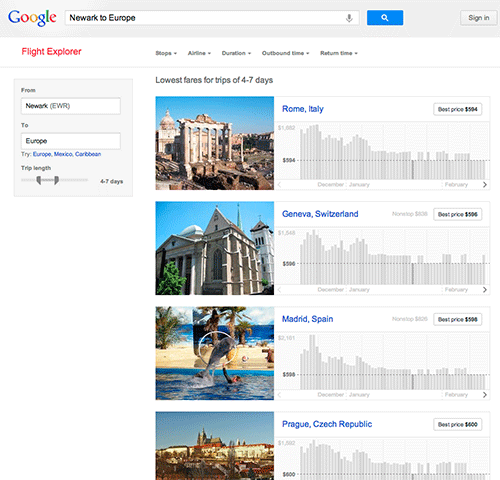Open the Google logo homepage

coord(32,18)
